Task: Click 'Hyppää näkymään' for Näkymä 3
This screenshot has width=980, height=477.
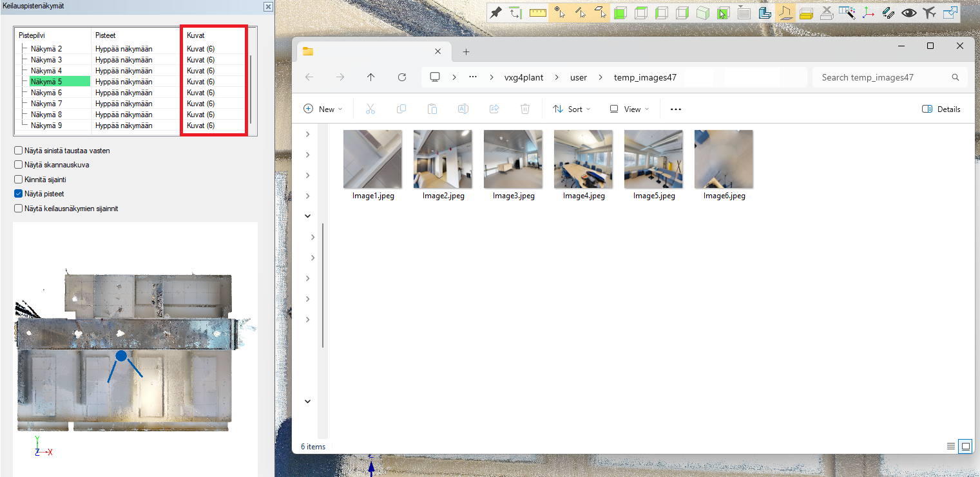Action: (x=124, y=60)
